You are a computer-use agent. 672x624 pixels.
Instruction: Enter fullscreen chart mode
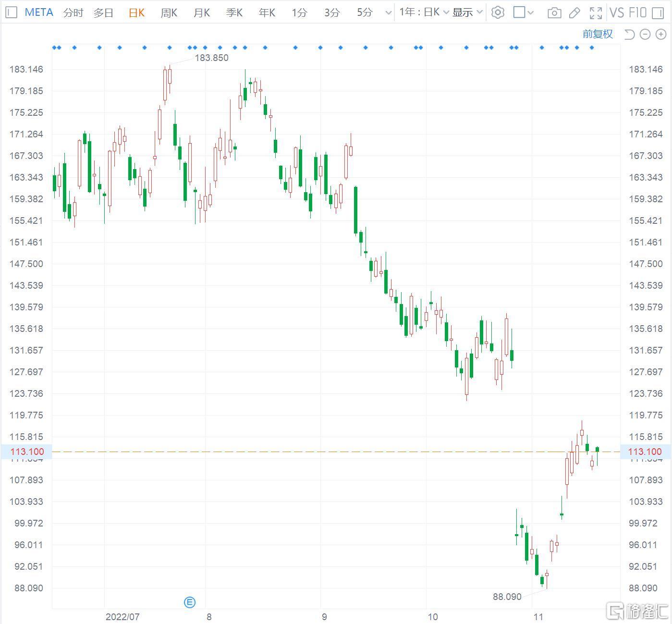tap(596, 13)
